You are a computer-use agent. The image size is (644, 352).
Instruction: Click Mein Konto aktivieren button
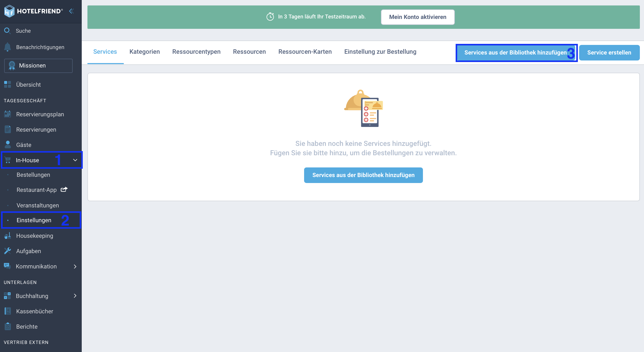pyautogui.click(x=418, y=17)
